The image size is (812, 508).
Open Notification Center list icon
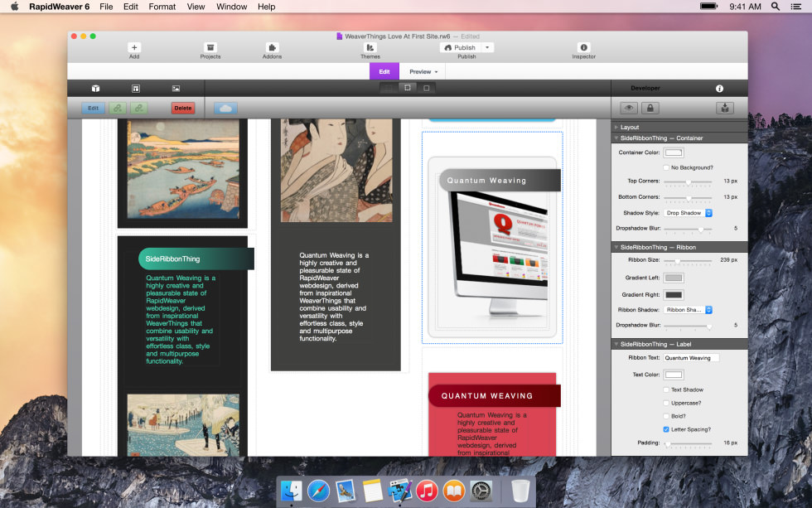pyautogui.click(x=796, y=7)
